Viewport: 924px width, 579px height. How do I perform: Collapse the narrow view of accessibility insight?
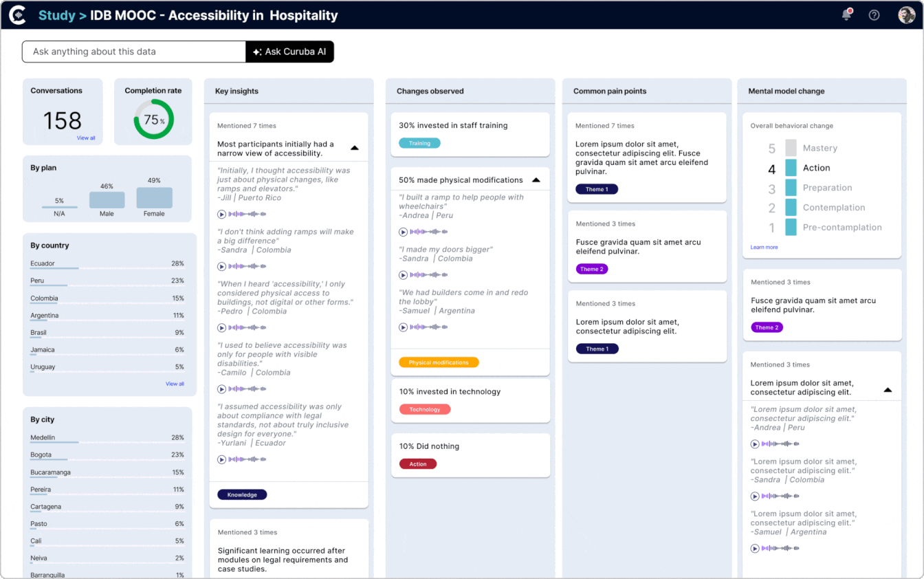coord(355,148)
